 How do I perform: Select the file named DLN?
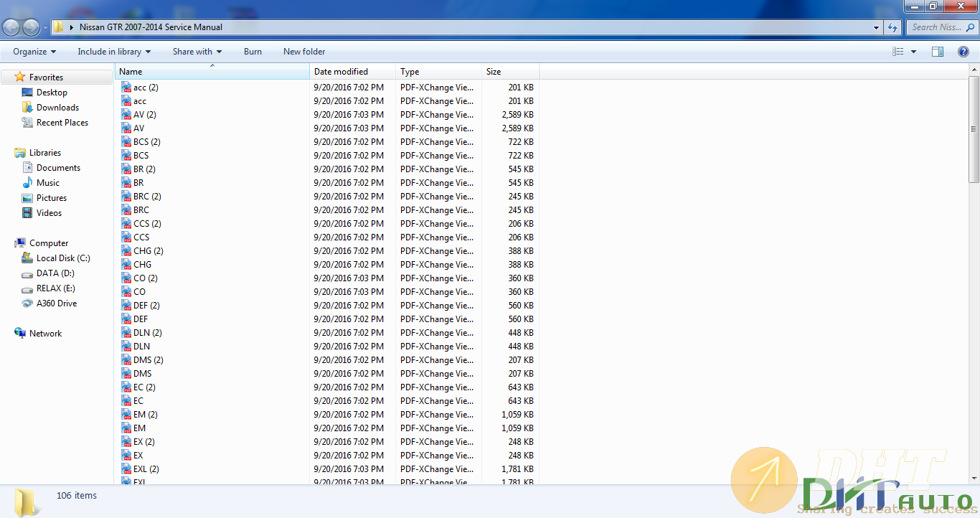pyautogui.click(x=141, y=347)
